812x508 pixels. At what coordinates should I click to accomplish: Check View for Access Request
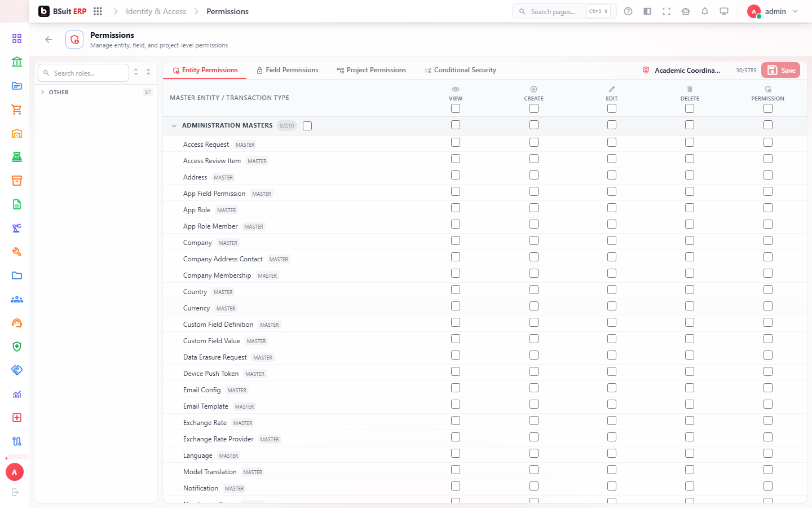[456, 142]
